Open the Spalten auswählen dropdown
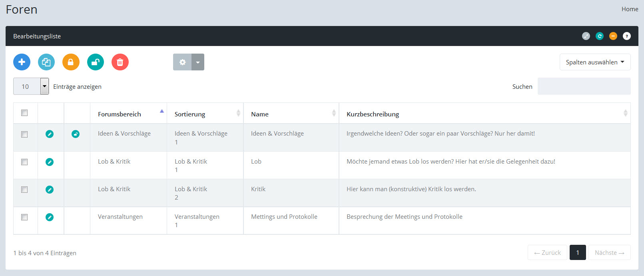 pyautogui.click(x=595, y=62)
